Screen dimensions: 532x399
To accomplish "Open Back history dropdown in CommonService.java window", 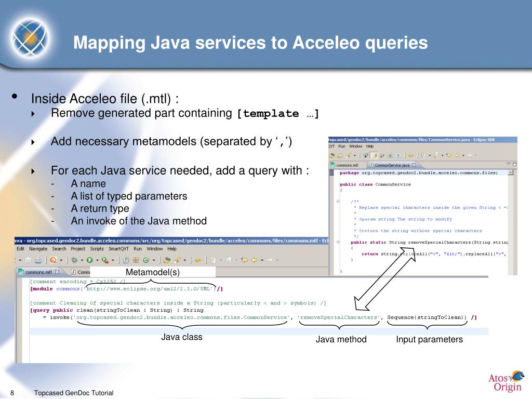I will (x=463, y=155).
